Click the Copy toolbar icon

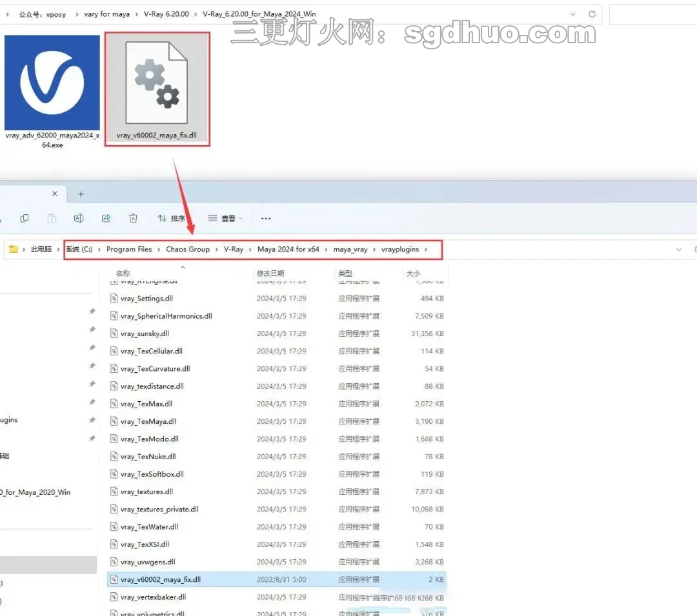25,218
